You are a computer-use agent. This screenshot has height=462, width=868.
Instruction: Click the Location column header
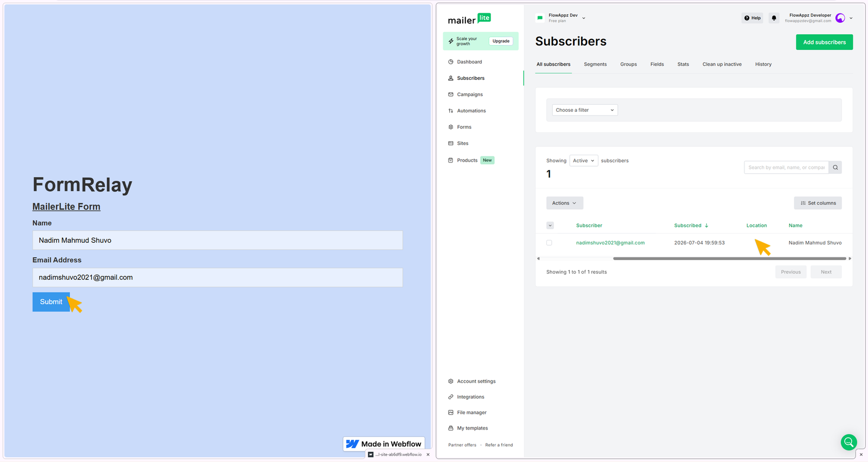(x=756, y=225)
